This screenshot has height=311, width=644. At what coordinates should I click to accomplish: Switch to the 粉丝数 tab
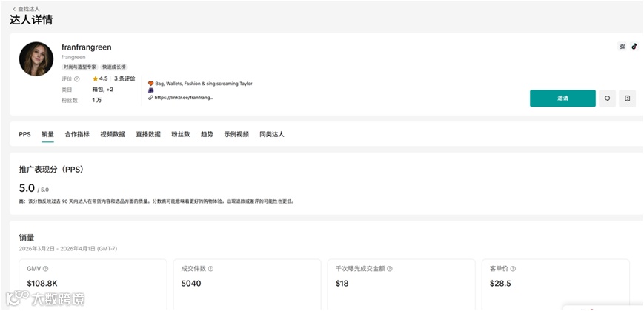(x=181, y=134)
